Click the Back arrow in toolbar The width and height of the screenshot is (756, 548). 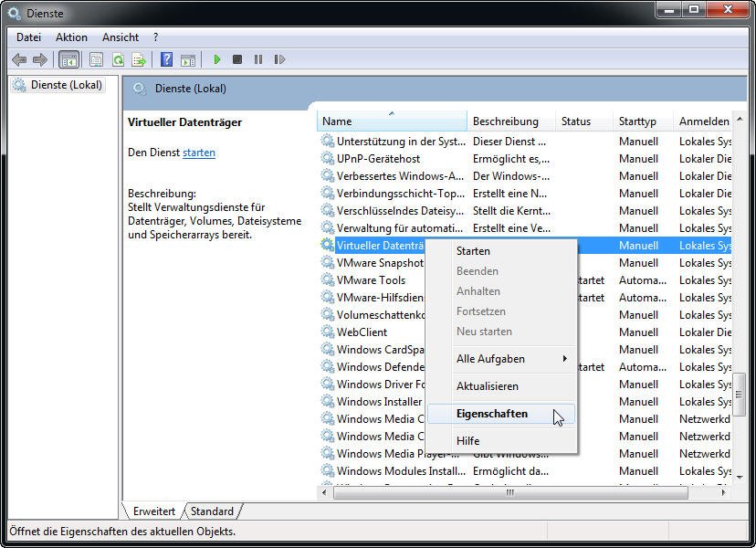19,60
